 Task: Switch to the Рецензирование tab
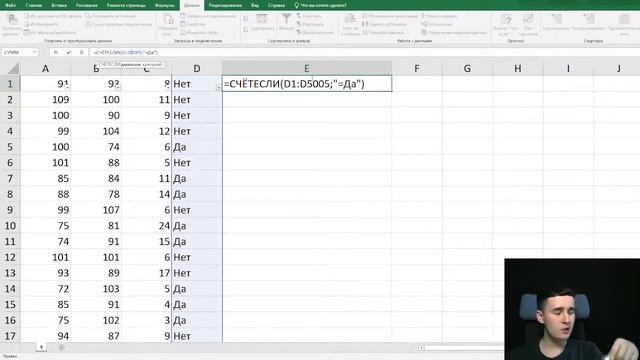[225, 5]
